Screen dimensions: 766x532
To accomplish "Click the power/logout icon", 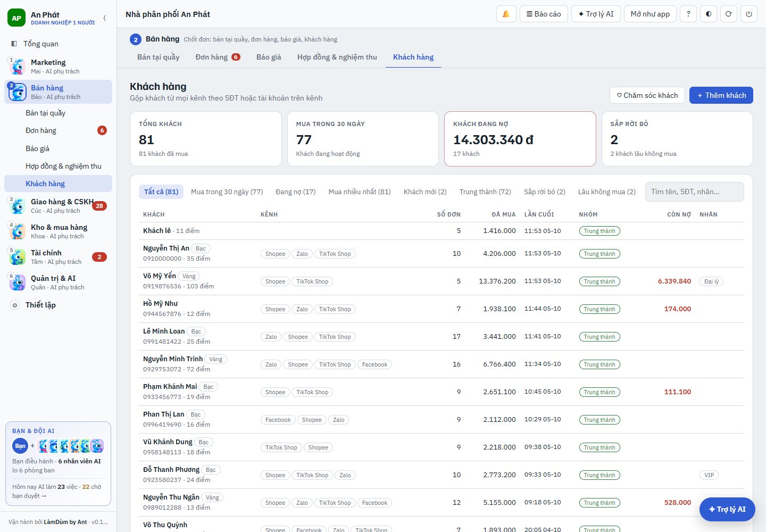I will pyautogui.click(x=749, y=14).
